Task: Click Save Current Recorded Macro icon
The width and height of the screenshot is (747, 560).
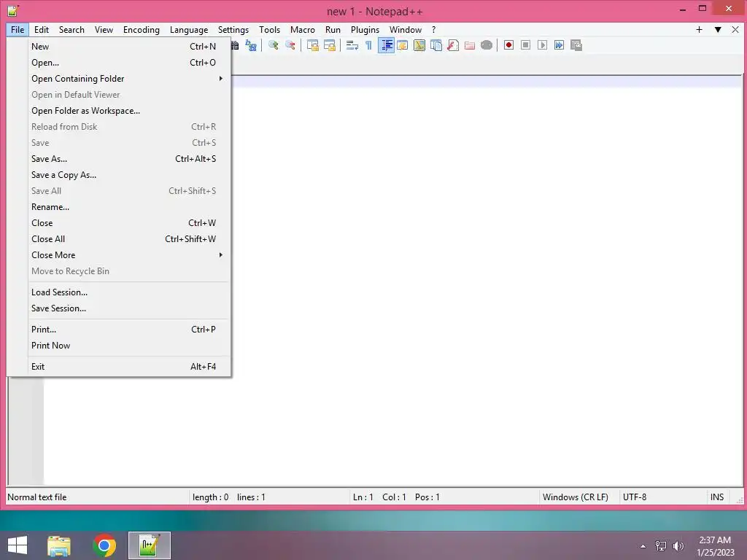Action: 576,45
